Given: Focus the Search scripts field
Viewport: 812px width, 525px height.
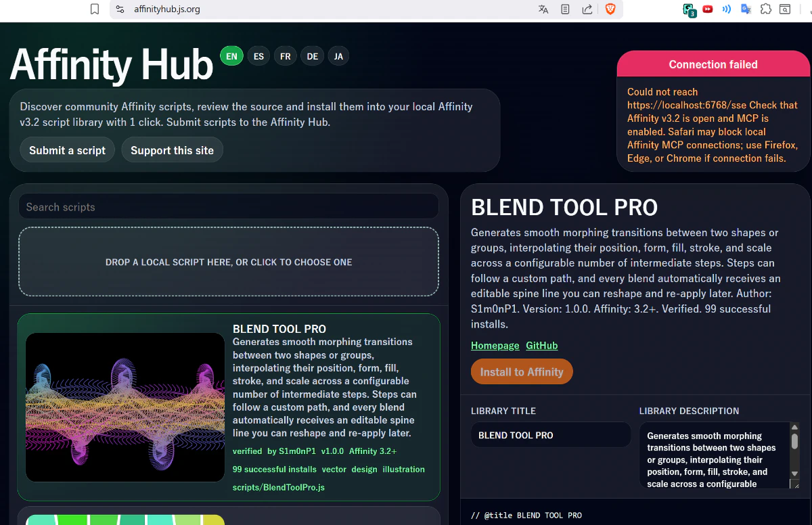Looking at the screenshot, I should pyautogui.click(x=228, y=207).
